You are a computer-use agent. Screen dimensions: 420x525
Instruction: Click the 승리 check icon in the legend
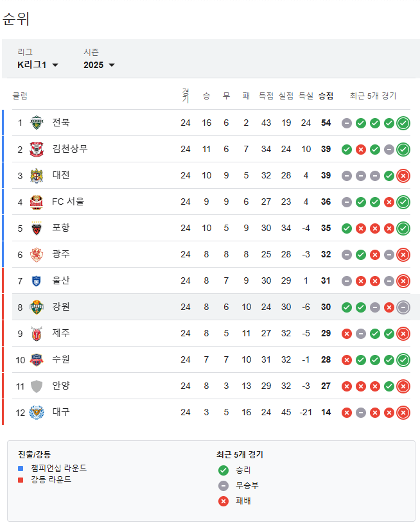(x=223, y=470)
